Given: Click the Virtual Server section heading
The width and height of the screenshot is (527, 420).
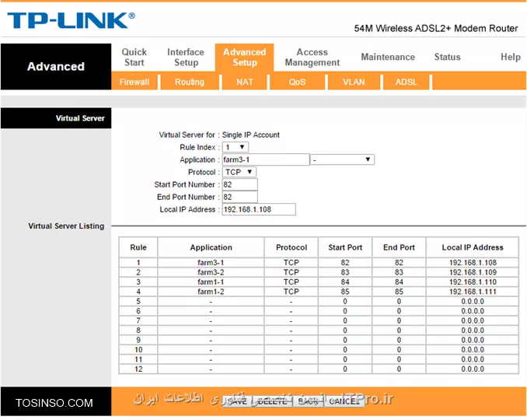Looking at the screenshot, I should tap(80, 118).
